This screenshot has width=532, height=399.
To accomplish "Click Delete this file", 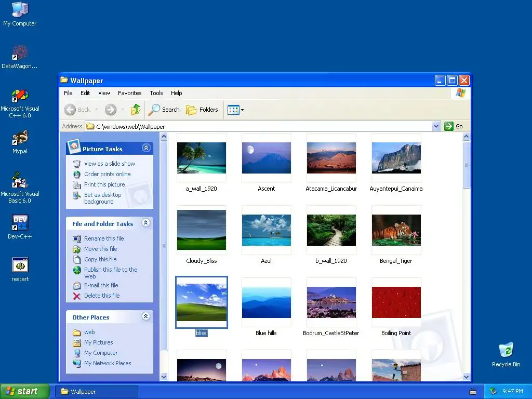I will click(x=102, y=296).
